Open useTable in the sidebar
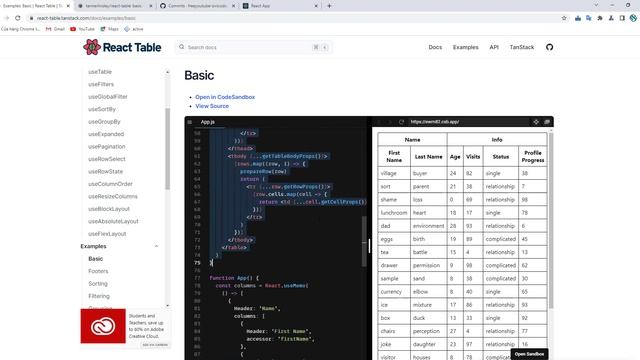640x360 pixels. (x=100, y=72)
